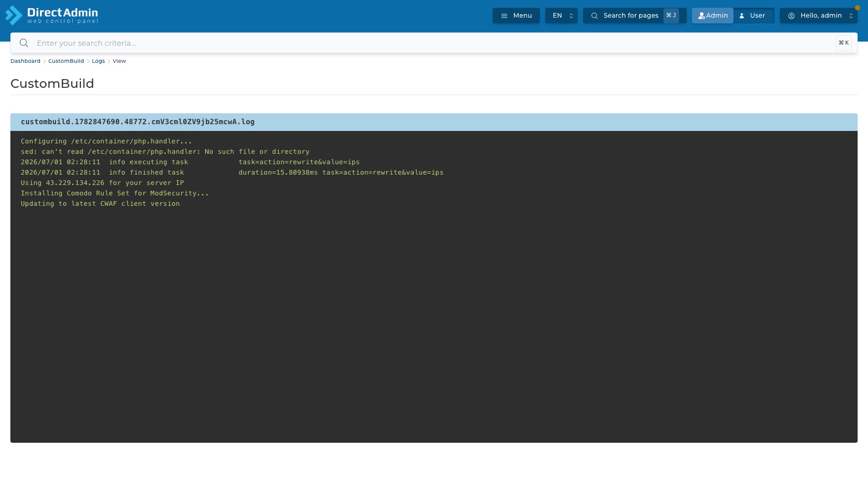Open the Hello, admin account dropdown
Screen dimensions: 868x489
[x=819, y=16]
